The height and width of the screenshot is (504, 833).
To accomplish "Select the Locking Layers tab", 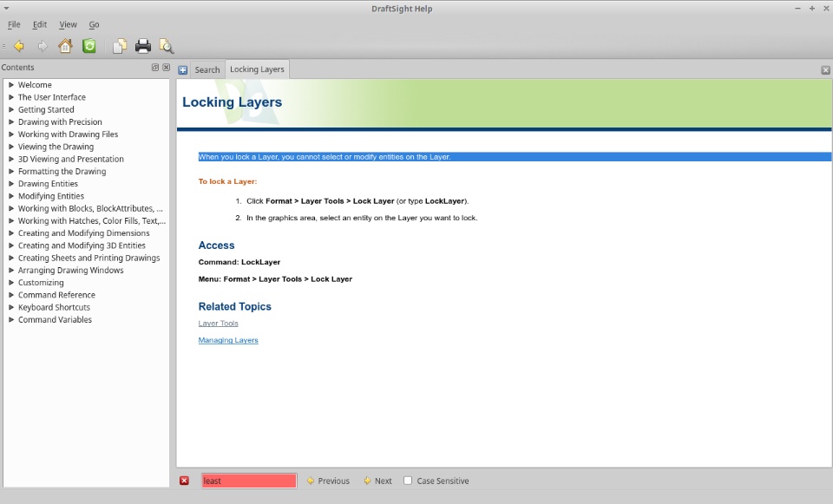I will coord(257,69).
